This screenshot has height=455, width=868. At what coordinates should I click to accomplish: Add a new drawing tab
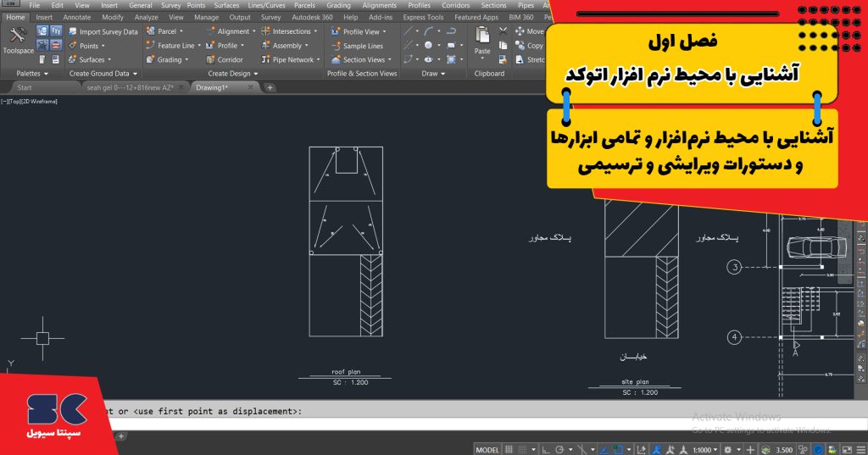pos(270,87)
